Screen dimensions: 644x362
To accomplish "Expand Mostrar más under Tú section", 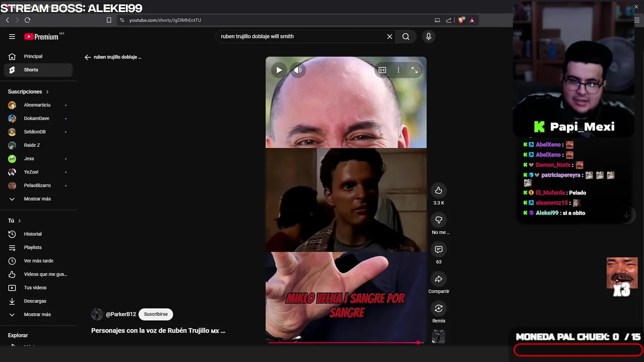I will tap(38, 314).
